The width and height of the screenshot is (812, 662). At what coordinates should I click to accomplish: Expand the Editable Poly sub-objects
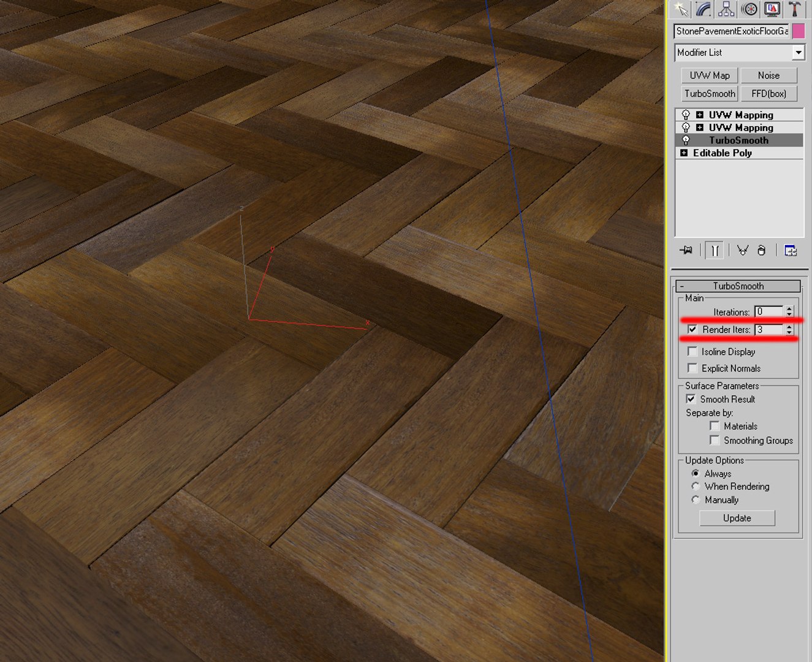(x=684, y=153)
